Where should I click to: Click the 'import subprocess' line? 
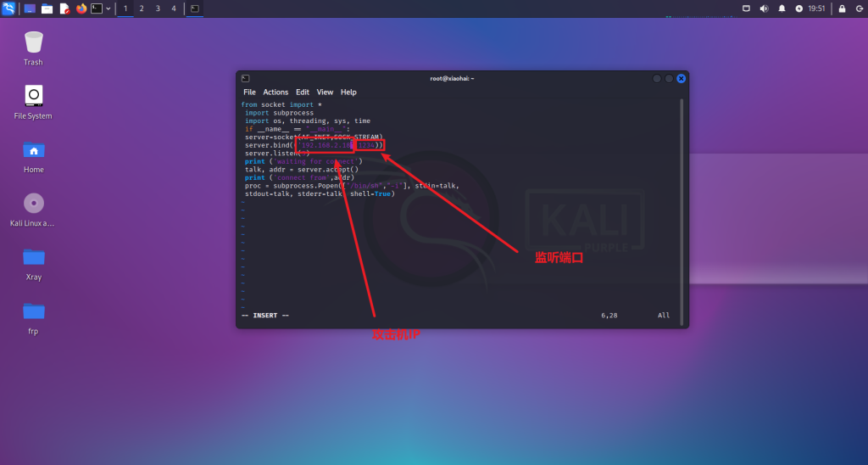(x=279, y=113)
